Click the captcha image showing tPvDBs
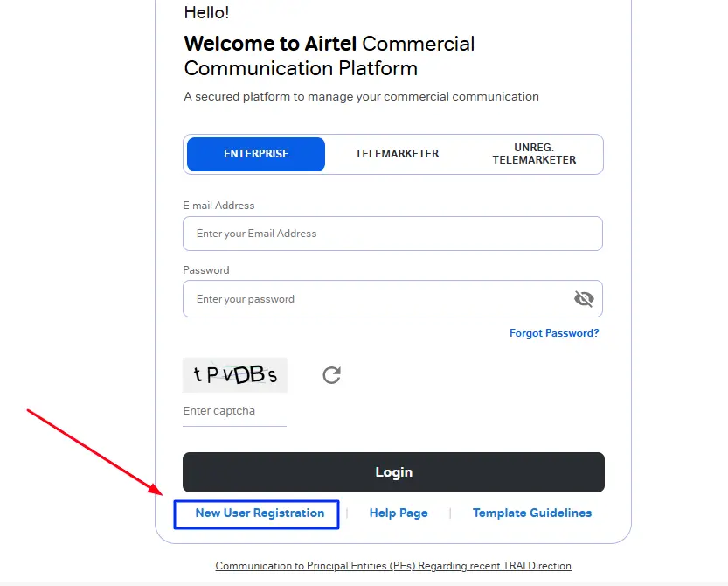The height and width of the screenshot is (586, 728). point(234,374)
